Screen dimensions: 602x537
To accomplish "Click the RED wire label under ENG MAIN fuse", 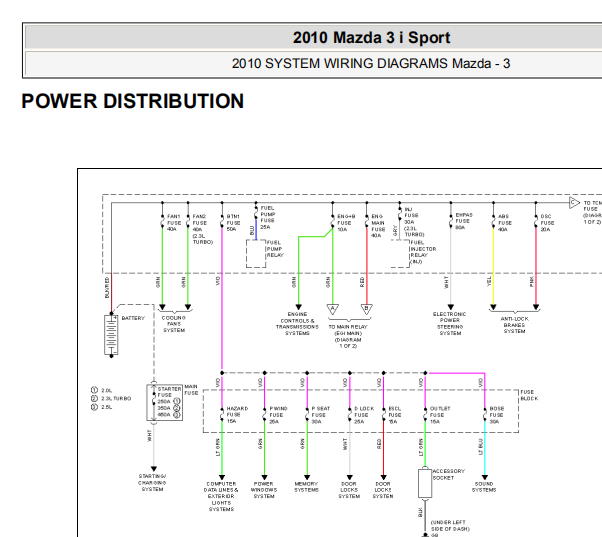I will [362, 282].
